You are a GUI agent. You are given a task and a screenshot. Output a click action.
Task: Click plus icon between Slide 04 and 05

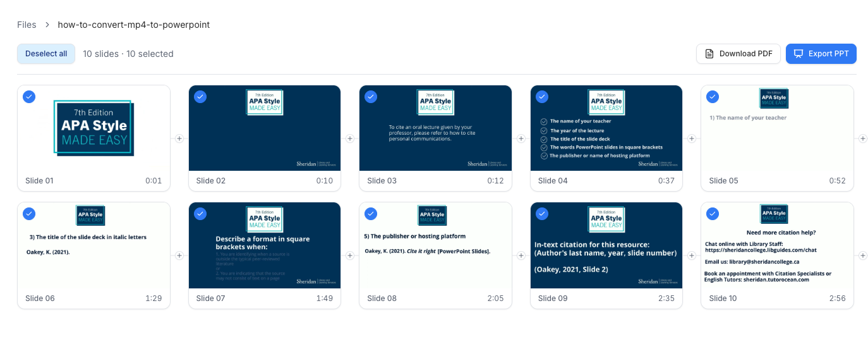(692, 139)
